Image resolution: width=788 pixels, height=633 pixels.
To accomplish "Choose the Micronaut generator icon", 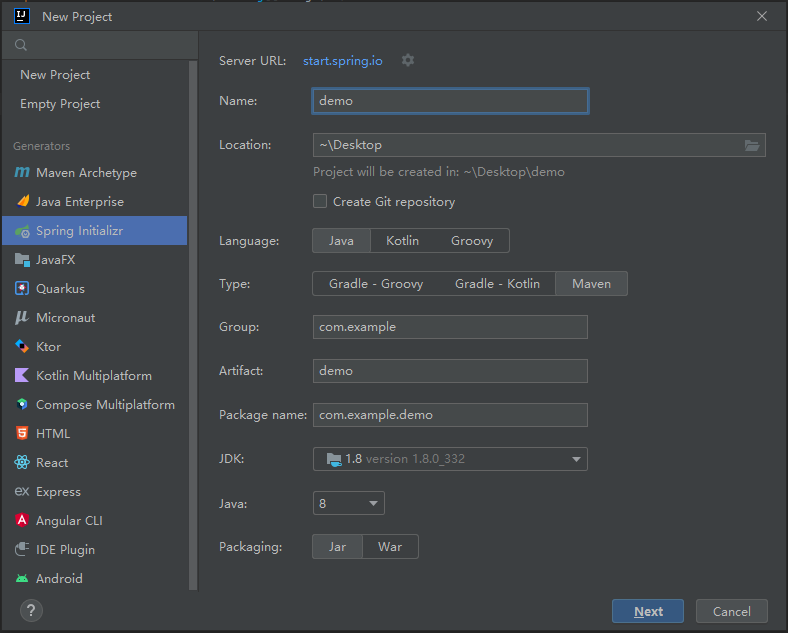I will (x=22, y=318).
